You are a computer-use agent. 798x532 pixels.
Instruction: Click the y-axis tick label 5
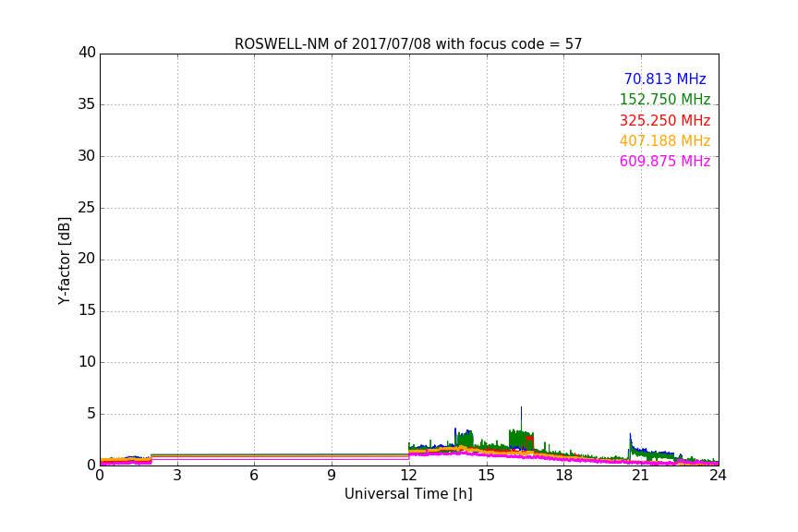point(91,414)
